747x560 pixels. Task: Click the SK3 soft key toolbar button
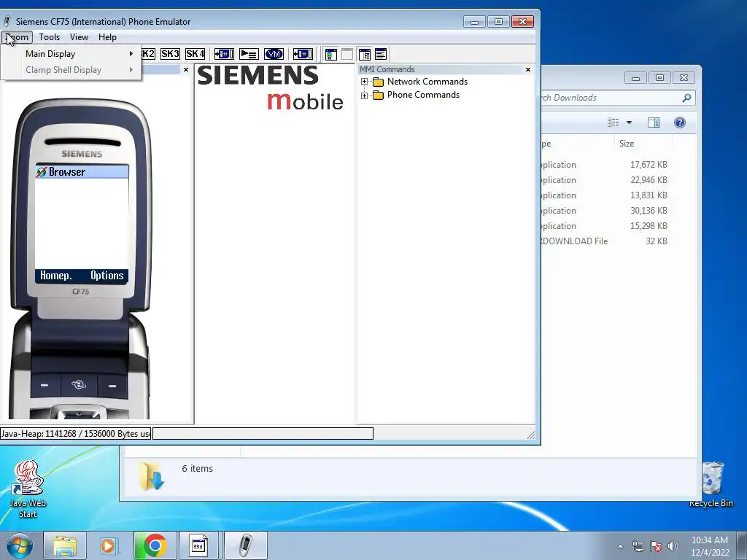click(170, 54)
